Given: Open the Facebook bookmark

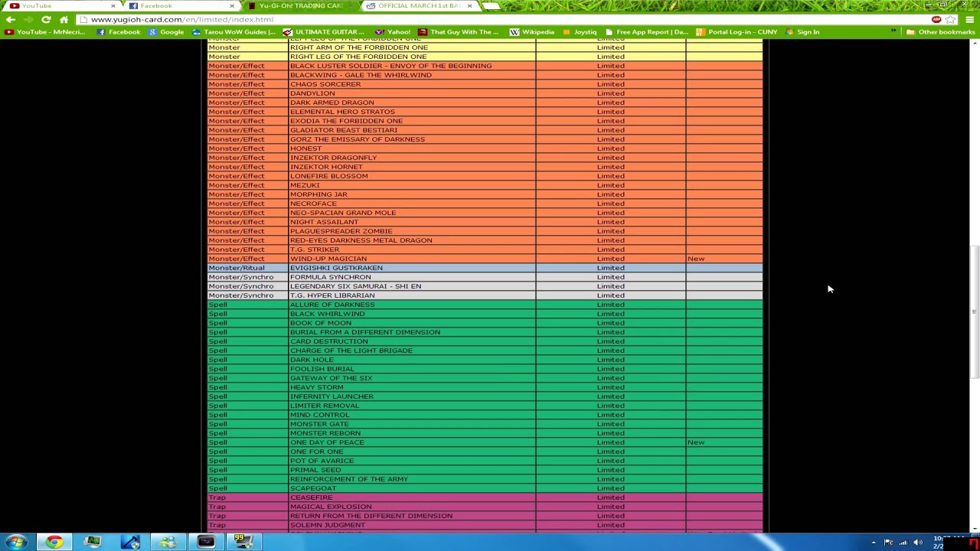Looking at the screenshot, I should pyautogui.click(x=119, y=32).
